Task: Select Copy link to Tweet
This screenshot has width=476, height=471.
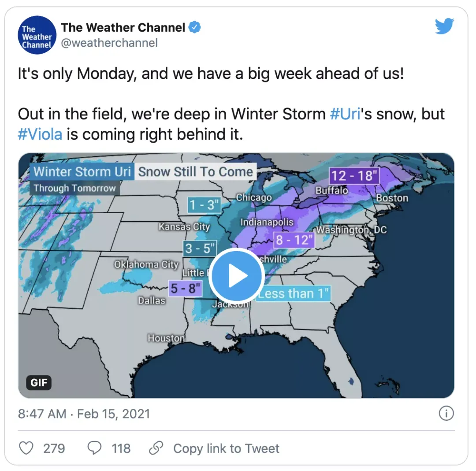Action: [226, 448]
